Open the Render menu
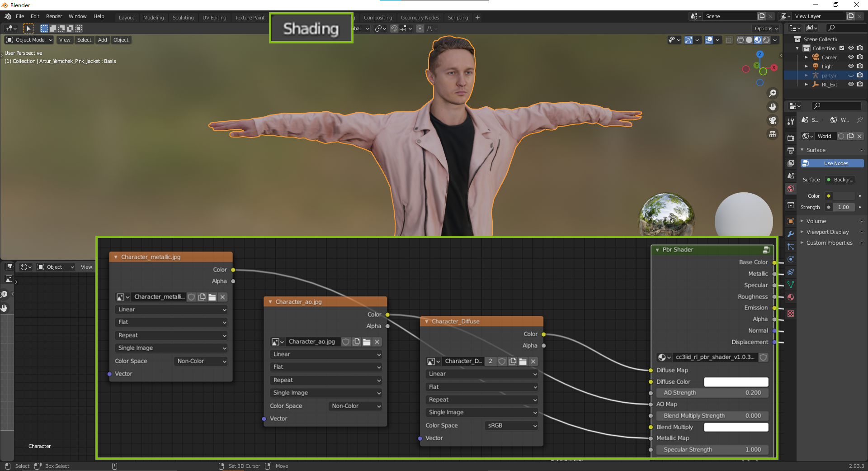Image resolution: width=868 pixels, height=471 pixels. point(54,16)
